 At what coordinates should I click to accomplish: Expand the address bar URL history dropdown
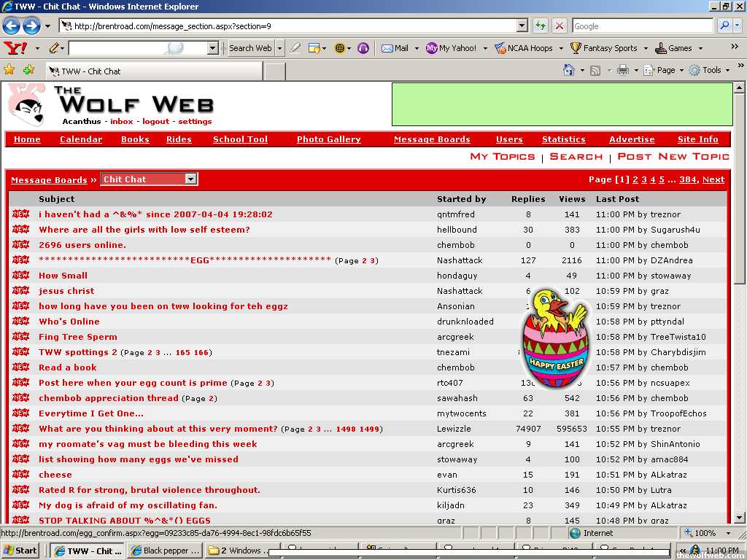pyautogui.click(x=522, y=26)
